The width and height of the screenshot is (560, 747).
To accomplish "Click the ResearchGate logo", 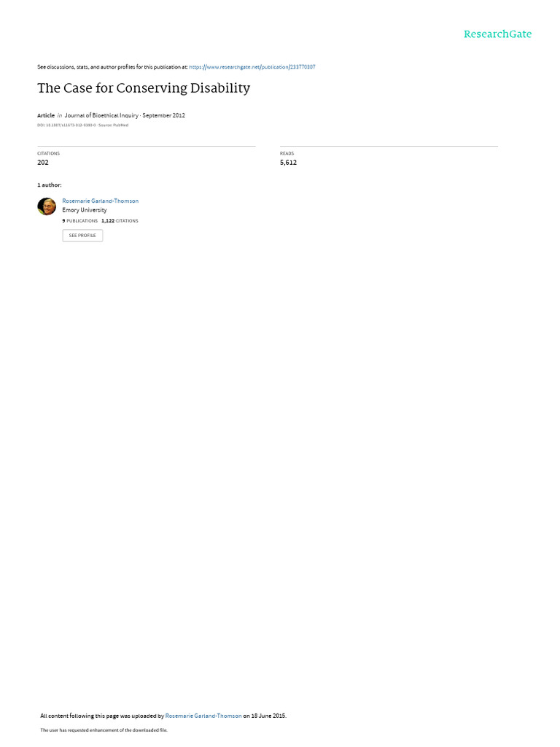I will (x=497, y=34).
